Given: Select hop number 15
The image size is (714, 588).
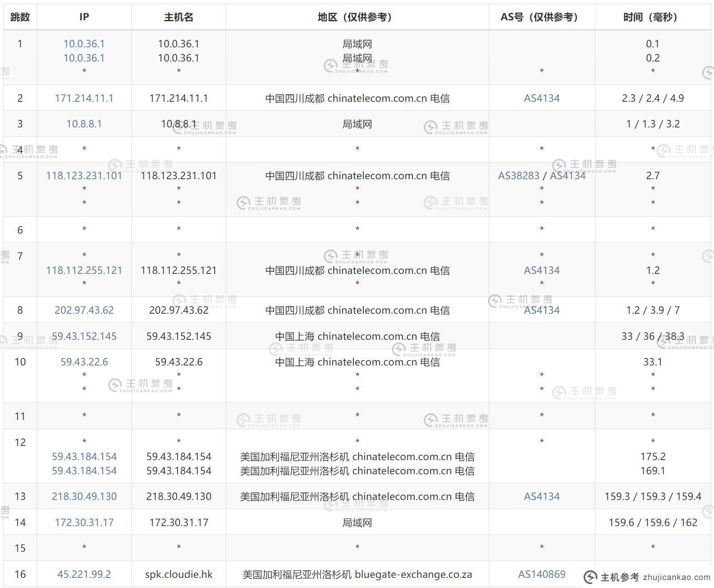Looking at the screenshot, I should 20,548.
